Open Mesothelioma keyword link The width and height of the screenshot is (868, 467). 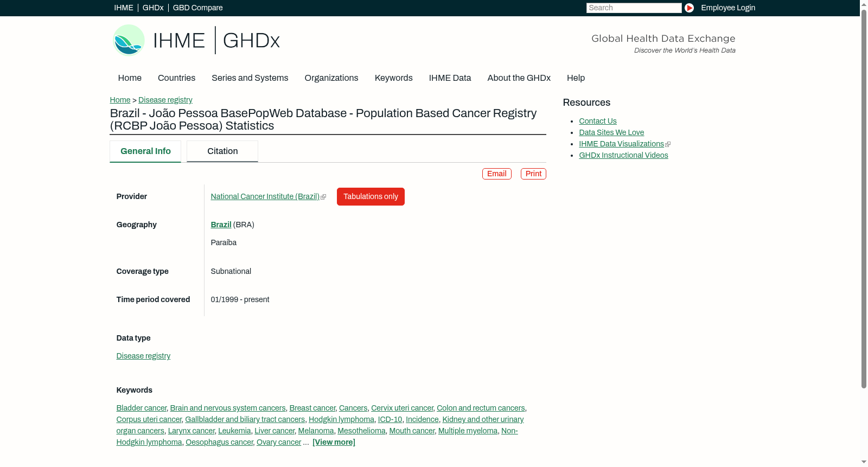tap(361, 431)
